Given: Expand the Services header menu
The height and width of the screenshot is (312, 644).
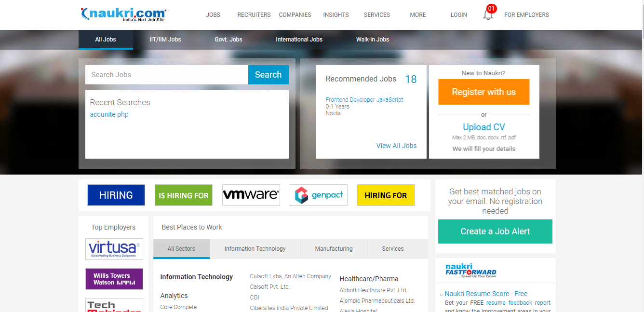Looking at the screenshot, I should click(376, 15).
